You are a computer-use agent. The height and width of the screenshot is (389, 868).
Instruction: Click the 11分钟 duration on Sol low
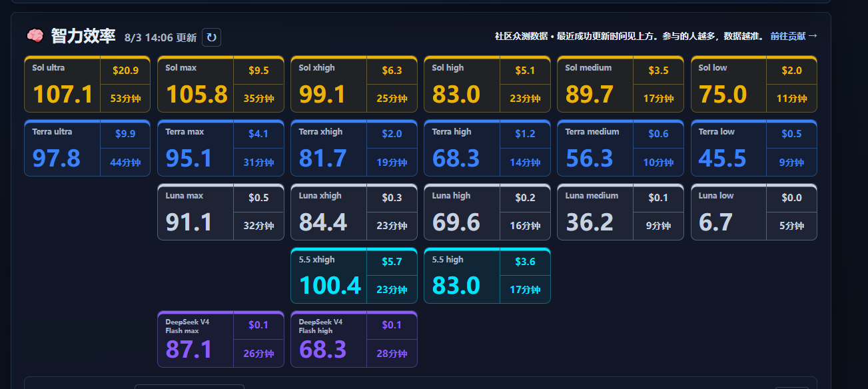pos(791,99)
